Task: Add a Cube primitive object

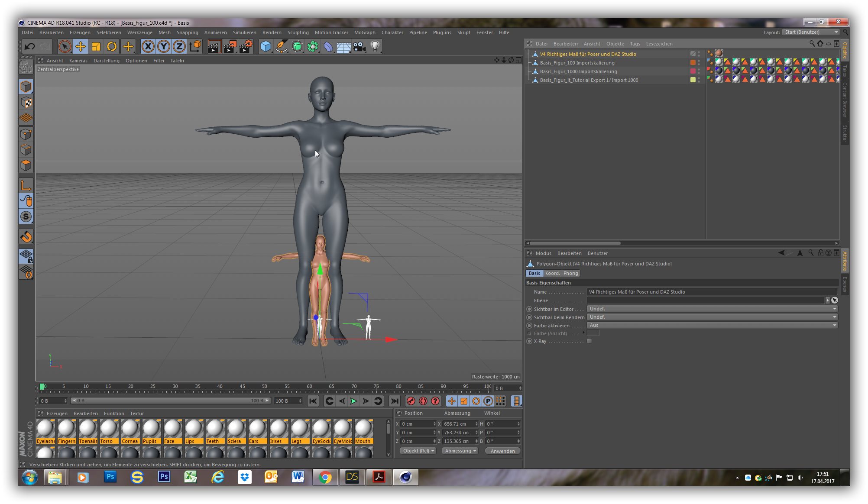Action: point(266,46)
